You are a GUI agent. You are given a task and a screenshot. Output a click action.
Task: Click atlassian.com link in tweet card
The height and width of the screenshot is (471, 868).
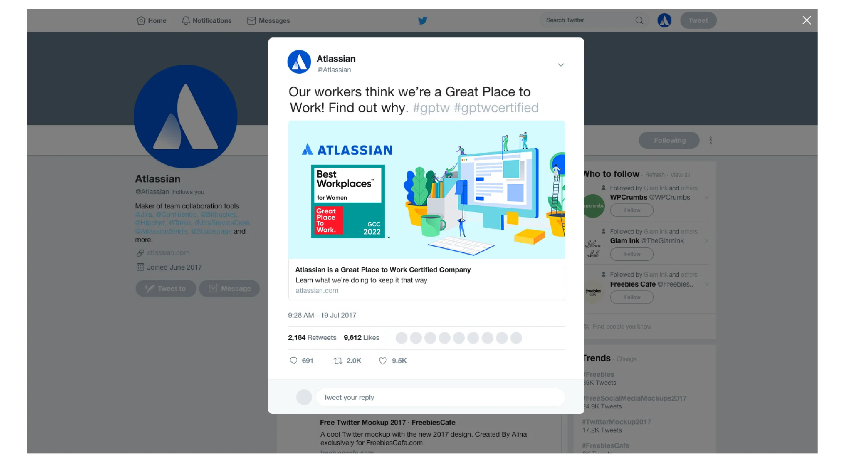(x=317, y=291)
